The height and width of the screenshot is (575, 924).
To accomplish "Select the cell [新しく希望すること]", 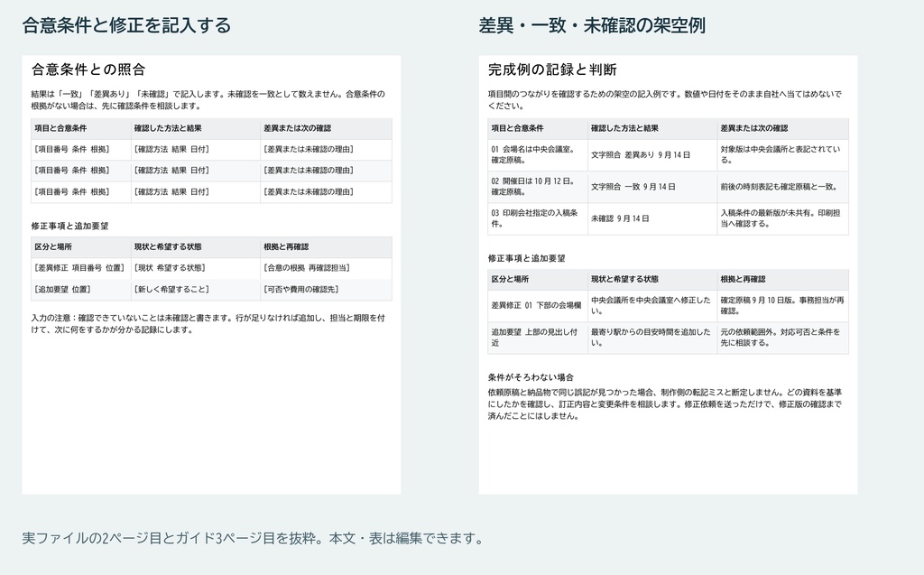I will coord(196,290).
